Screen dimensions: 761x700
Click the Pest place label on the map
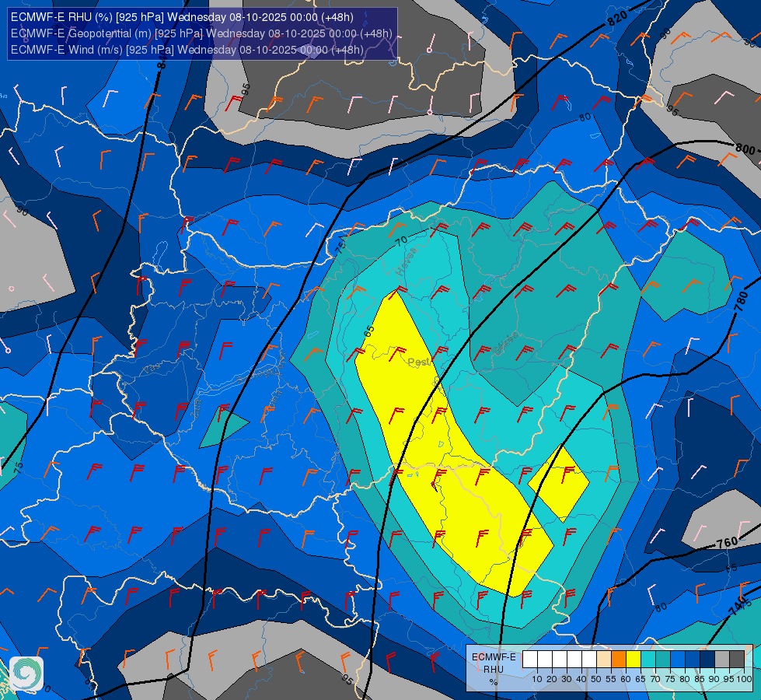[x=419, y=362]
